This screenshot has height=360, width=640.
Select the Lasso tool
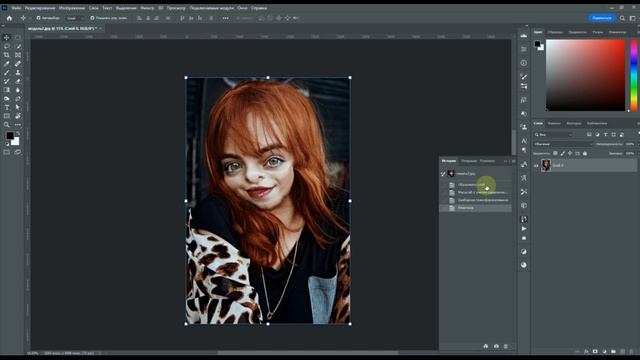[x=7, y=46]
